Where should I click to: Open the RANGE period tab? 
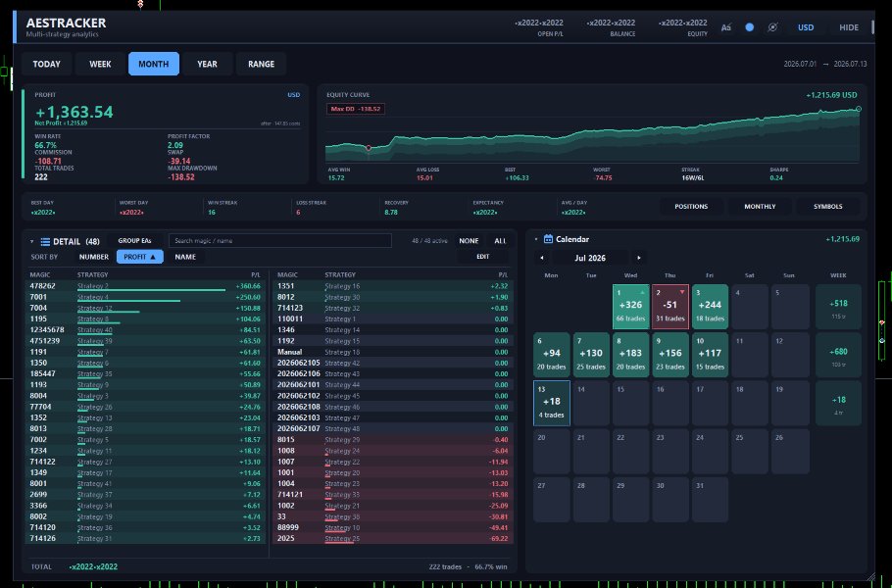[261, 64]
